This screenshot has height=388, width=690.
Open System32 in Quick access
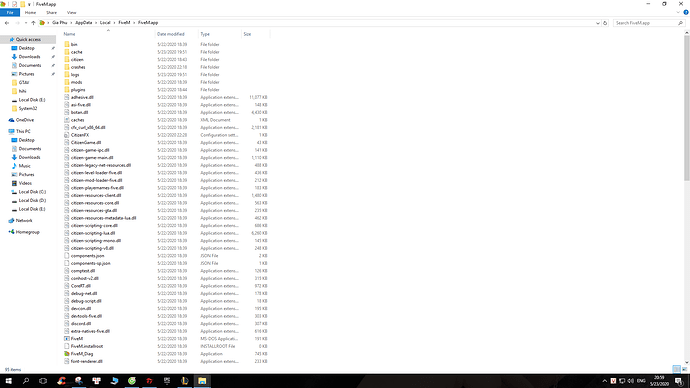(x=27, y=109)
